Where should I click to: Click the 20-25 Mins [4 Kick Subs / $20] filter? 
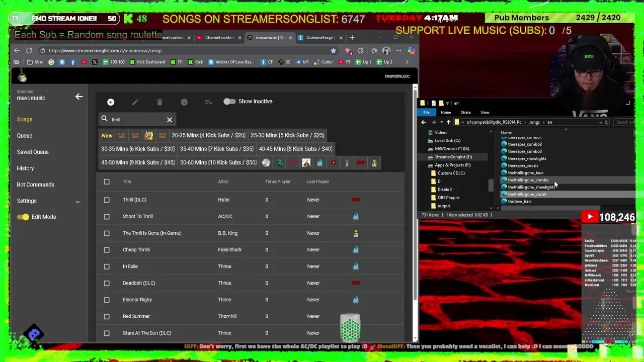point(208,135)
